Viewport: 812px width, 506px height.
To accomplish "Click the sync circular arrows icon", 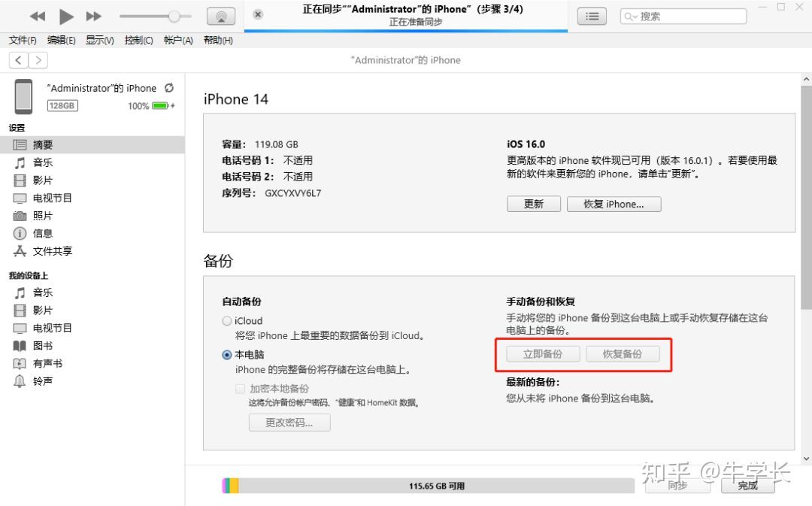I will coord(169,88).
